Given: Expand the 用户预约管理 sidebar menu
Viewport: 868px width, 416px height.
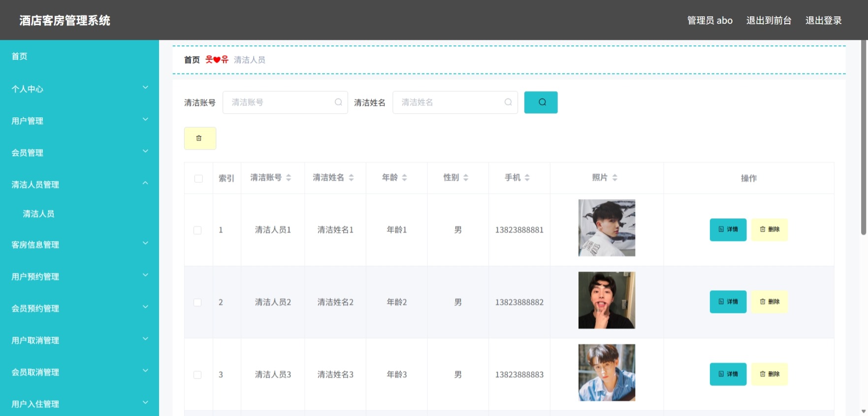Looking at the screenshot, I should click(x=79, y=277).
